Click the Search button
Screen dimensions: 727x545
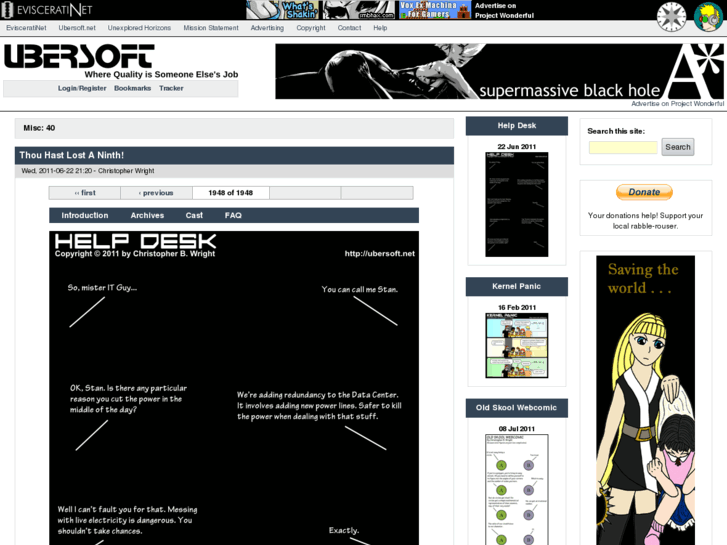point(677,147)
